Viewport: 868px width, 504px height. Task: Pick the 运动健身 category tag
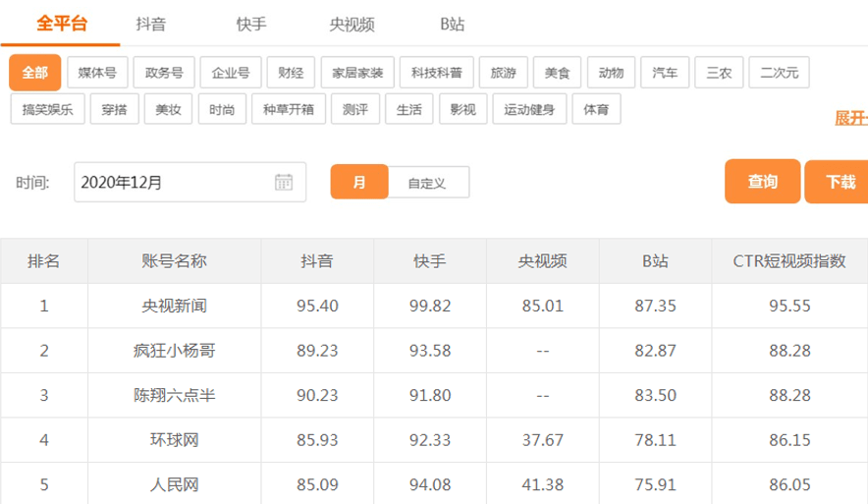(x=530, y=109)
